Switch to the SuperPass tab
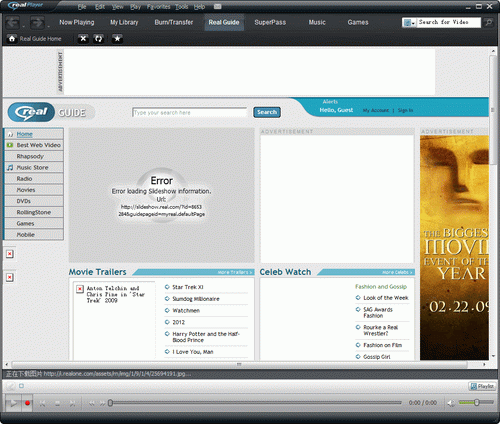500x424 pixels. click(270, 22)
